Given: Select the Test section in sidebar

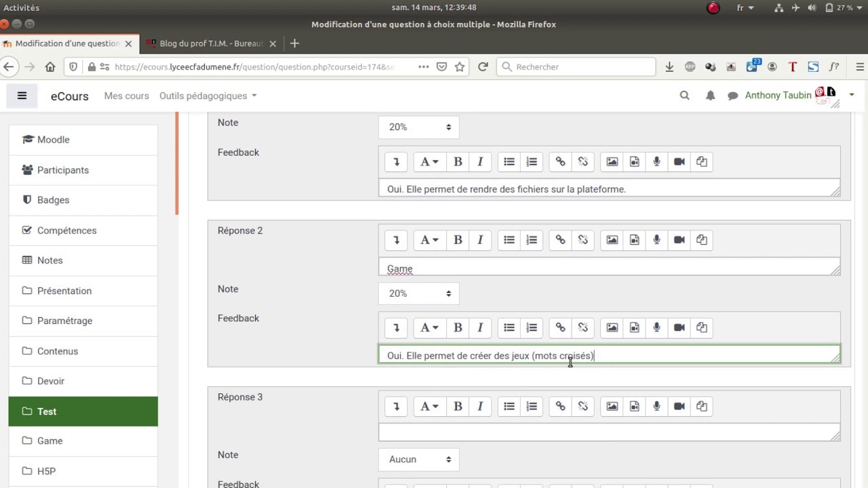Looking at the screenshot, I should (83, 411).
